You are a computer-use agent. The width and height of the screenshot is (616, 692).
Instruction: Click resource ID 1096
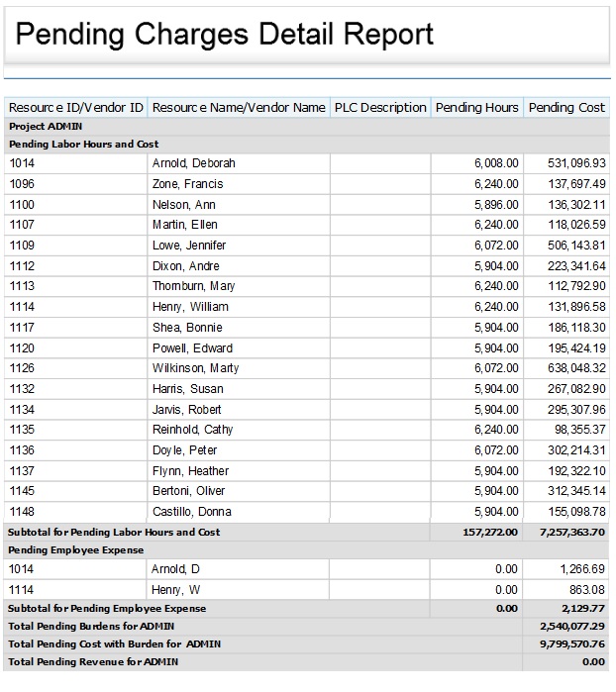click(x=22, y=184)
